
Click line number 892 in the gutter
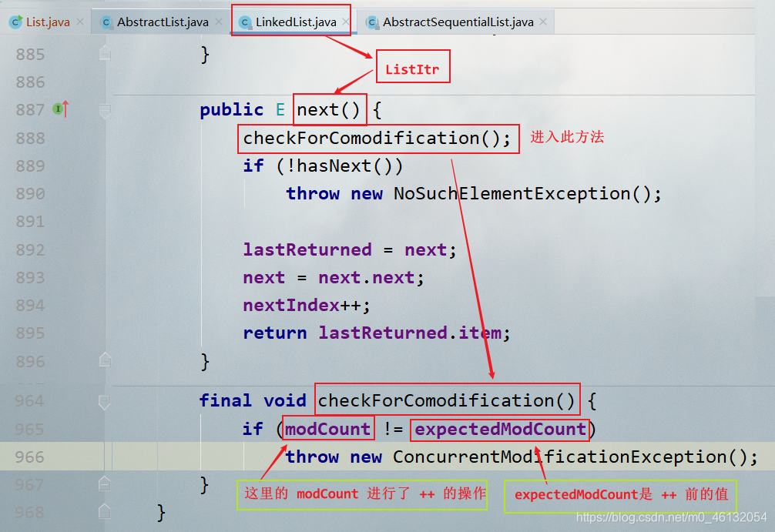30,250
